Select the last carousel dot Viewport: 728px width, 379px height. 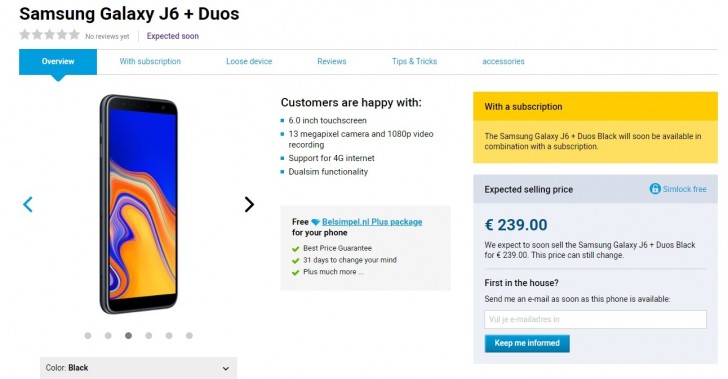(x=189, y=335)
